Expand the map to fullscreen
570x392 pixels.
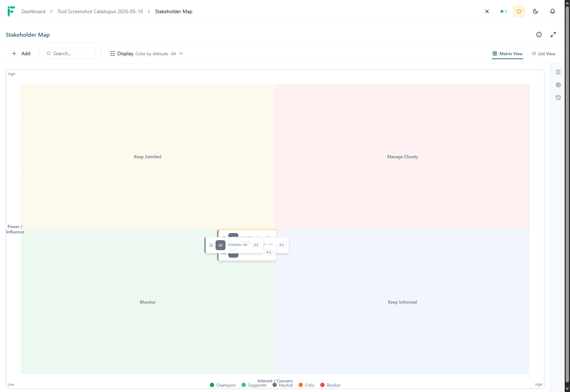coord(553,35)
